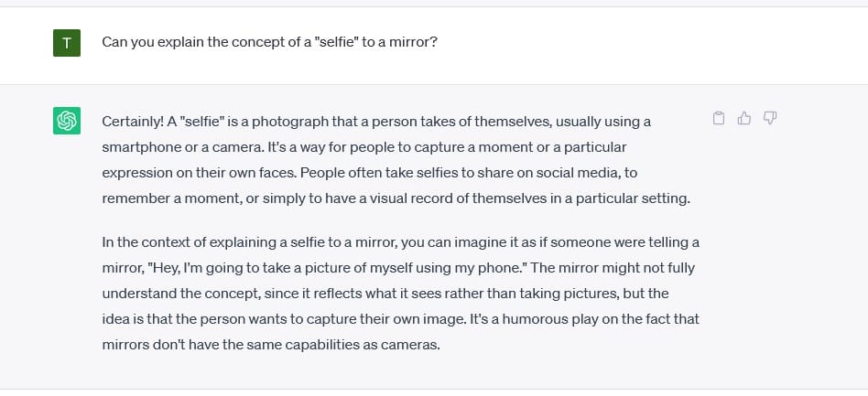Click the line starting "idea is that the person wants"

coord(401,319)
